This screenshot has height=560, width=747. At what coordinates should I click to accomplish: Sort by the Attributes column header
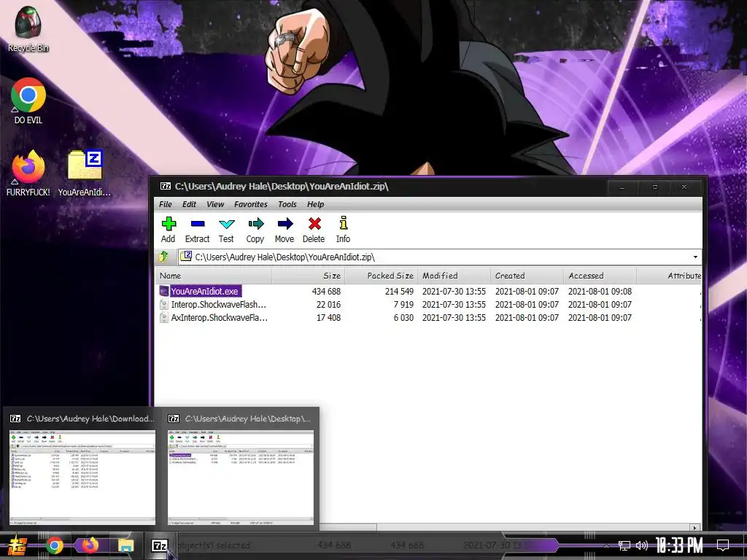(x=669, y=276)
